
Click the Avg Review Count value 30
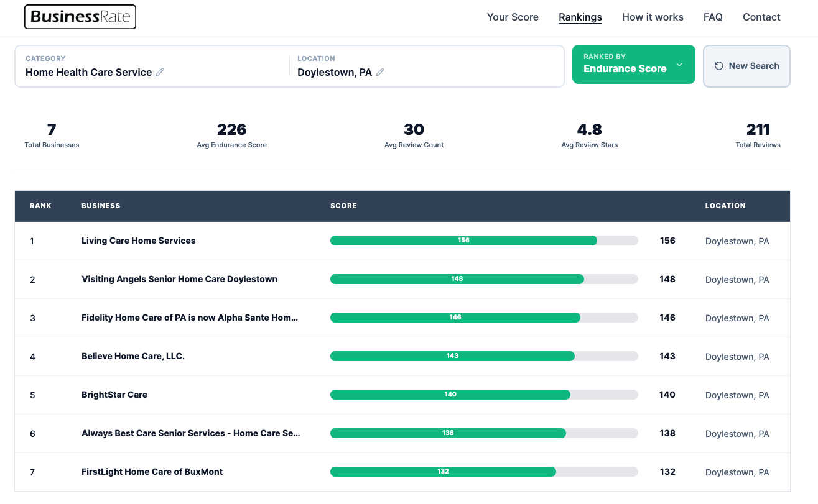[414, 129]
